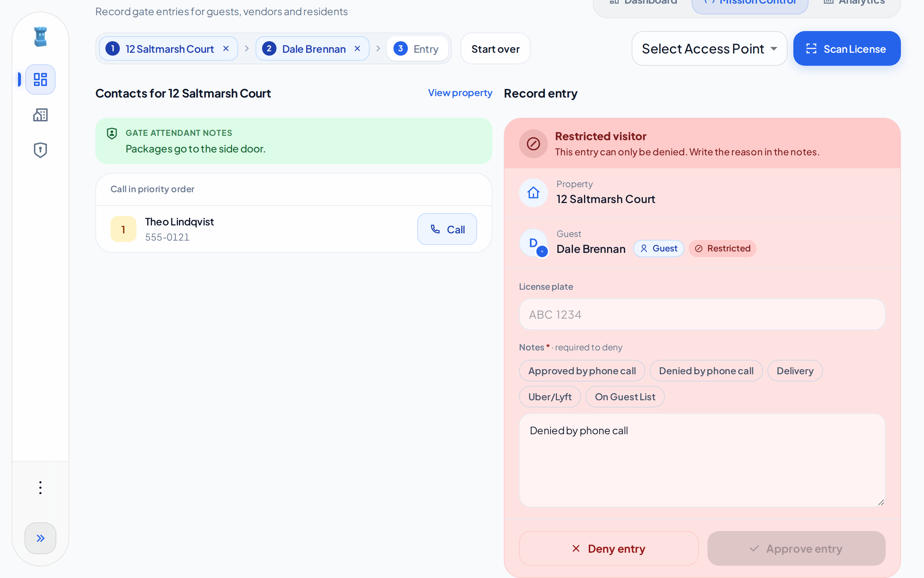
Task: Click the disabled Approve entry button
Action: [796, 548]
